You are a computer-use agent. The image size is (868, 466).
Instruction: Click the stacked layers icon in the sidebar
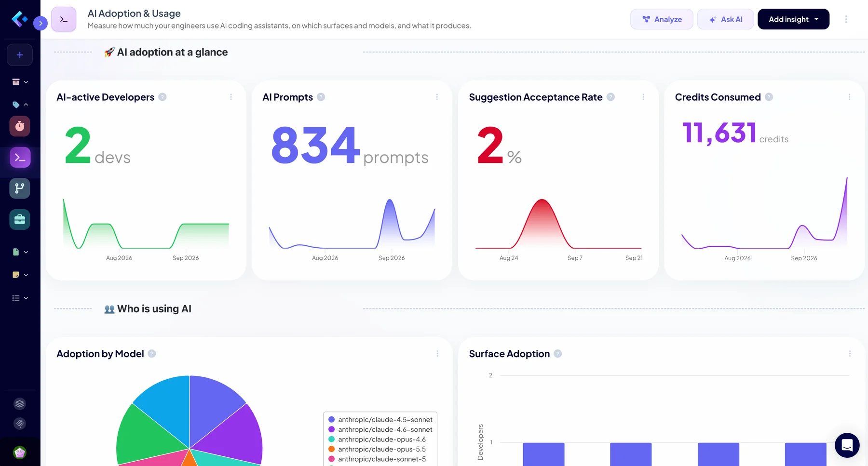(x=20, y=404)
